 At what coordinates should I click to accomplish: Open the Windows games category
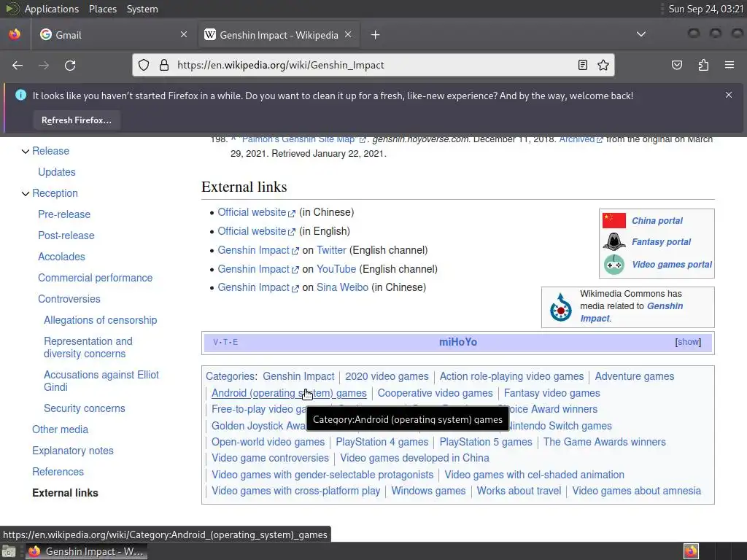coord(428,491)
